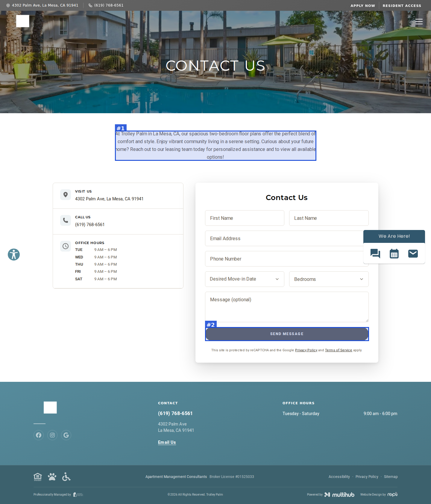Open the footer Accessibility link

click(339, 477)
